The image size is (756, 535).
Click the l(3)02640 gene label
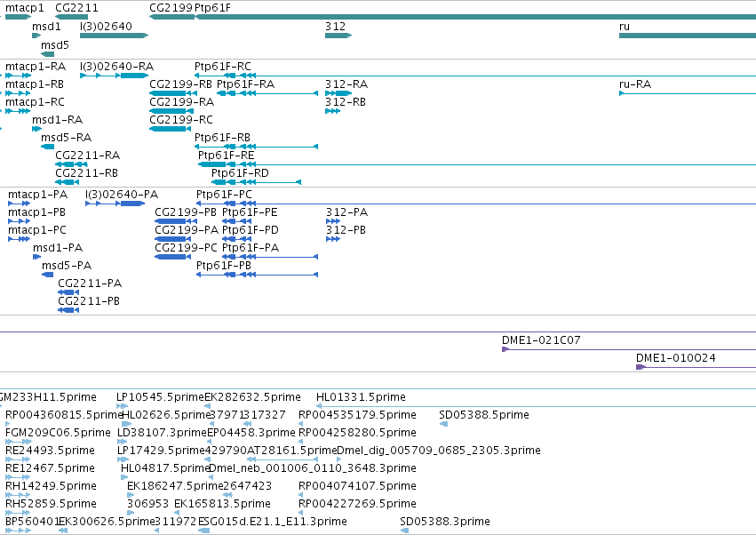pos(106,26)
